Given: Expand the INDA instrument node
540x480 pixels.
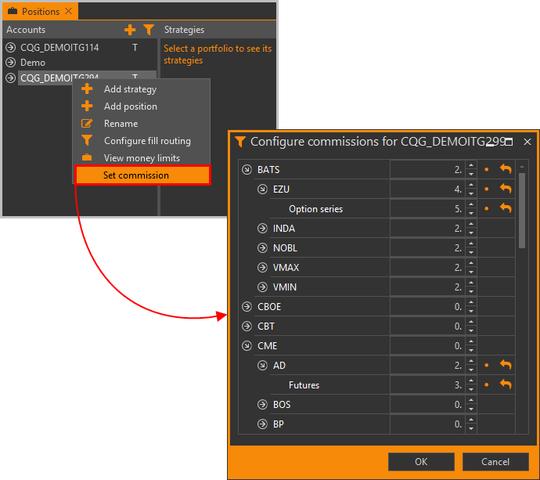Looking at the screenshot, I should 262,228.
